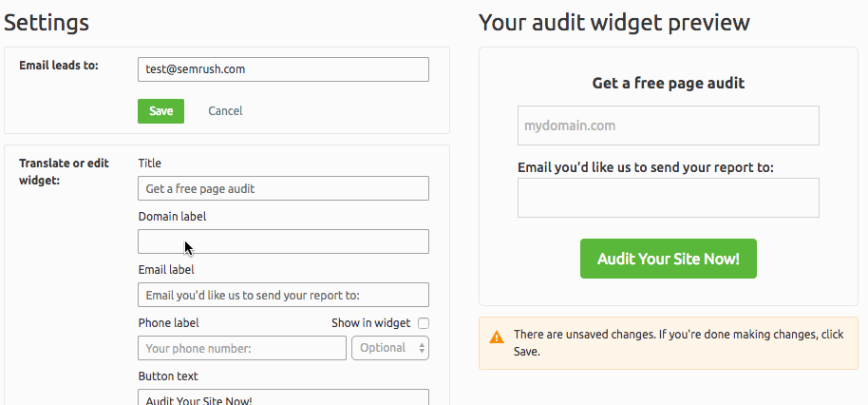Click the Phone label input field
This screenshot has width=868, height=405.
242,348
